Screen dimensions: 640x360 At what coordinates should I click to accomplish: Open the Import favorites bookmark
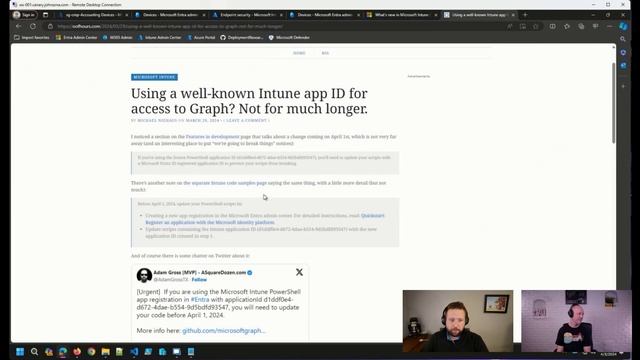point(31,38)
